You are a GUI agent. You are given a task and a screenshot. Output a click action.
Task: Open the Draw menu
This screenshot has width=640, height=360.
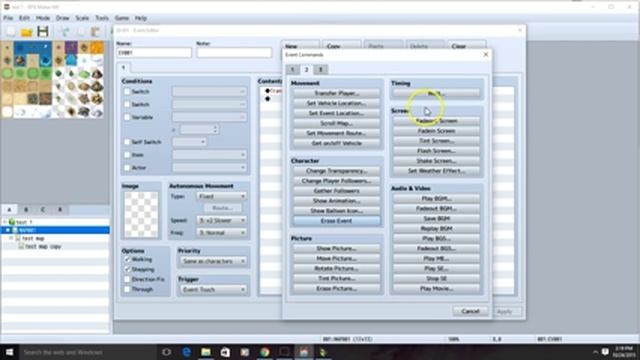pyautogui.click(x=62, y=18)
